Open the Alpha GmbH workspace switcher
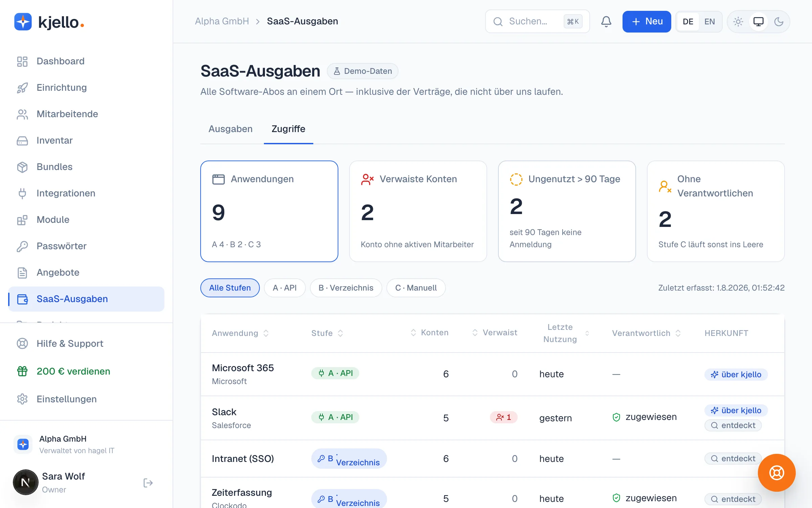 [x=87, y=444]
